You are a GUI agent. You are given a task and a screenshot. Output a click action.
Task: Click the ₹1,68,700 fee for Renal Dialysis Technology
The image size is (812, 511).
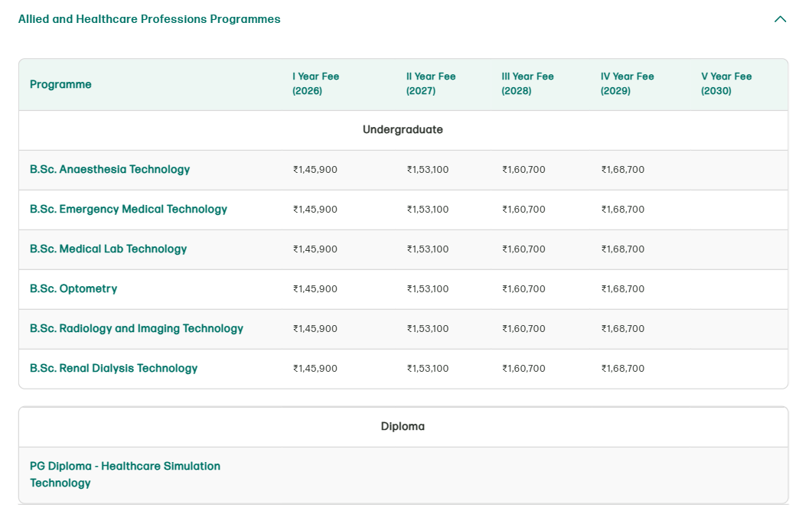623,368
